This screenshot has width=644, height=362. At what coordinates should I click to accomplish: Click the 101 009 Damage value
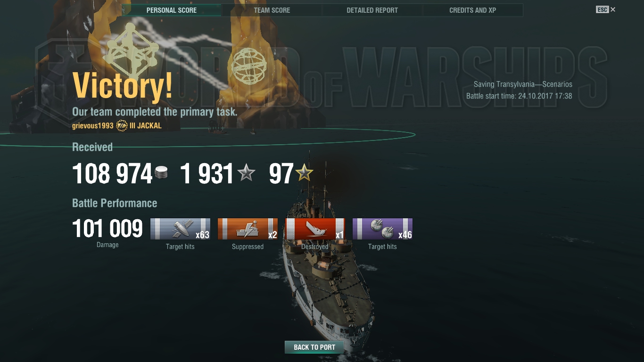click(x=107, y=229)
